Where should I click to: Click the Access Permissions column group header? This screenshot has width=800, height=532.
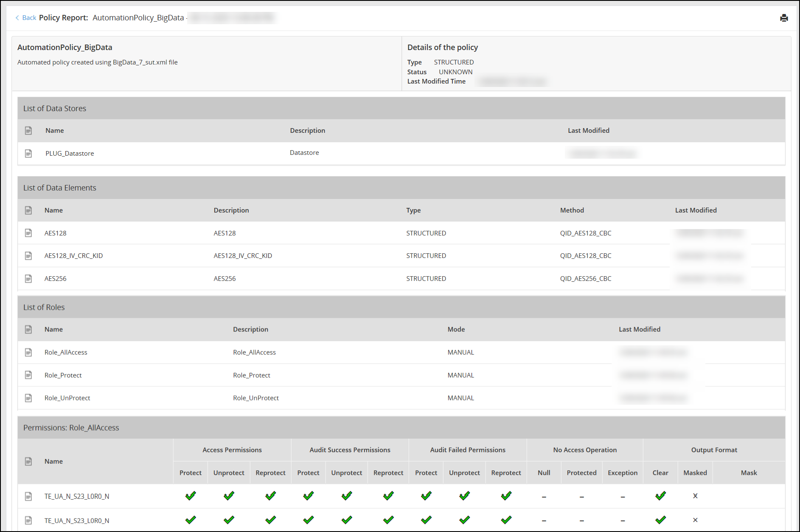point(232,450)
